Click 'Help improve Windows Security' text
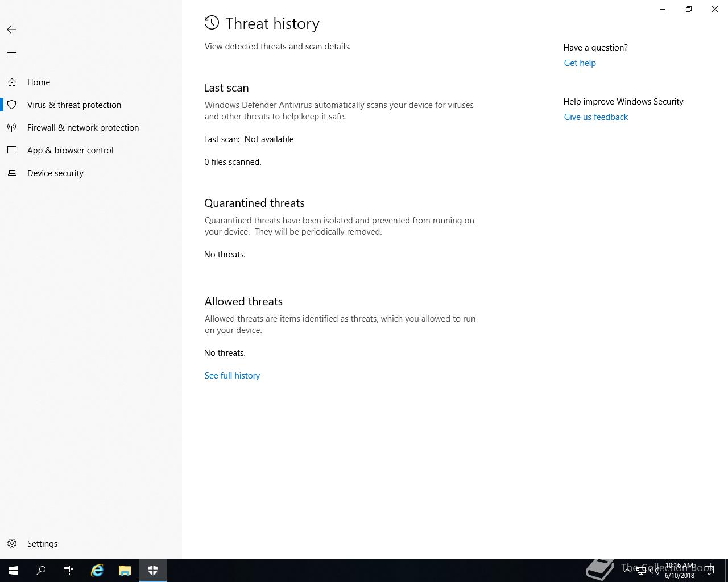This screenshot has height=582, width=728. (x=623, y=102)
